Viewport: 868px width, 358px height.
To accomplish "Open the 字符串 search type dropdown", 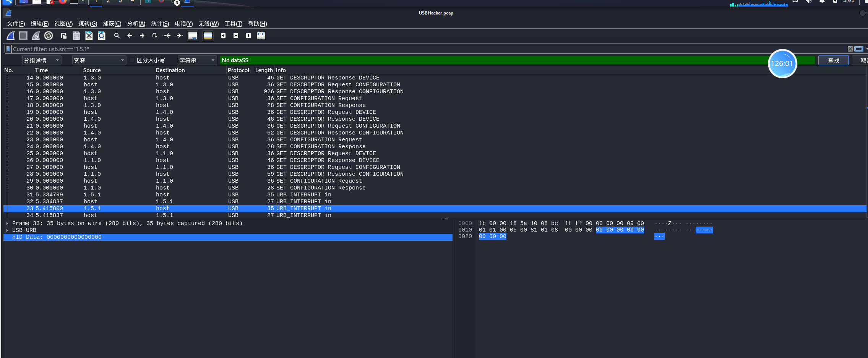I will pos(197,60).
